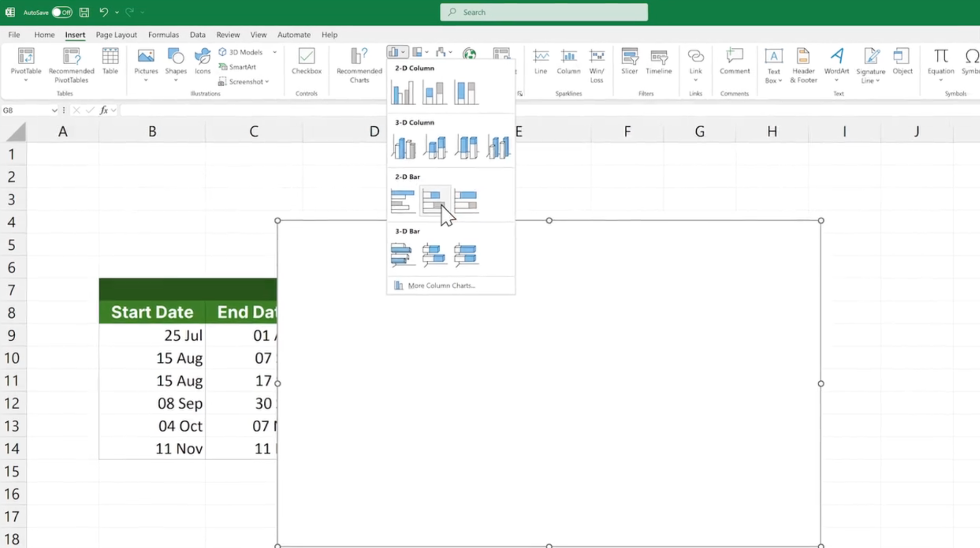Select column A header
This screenshot has width=980, height=548.
click(63, 131)
